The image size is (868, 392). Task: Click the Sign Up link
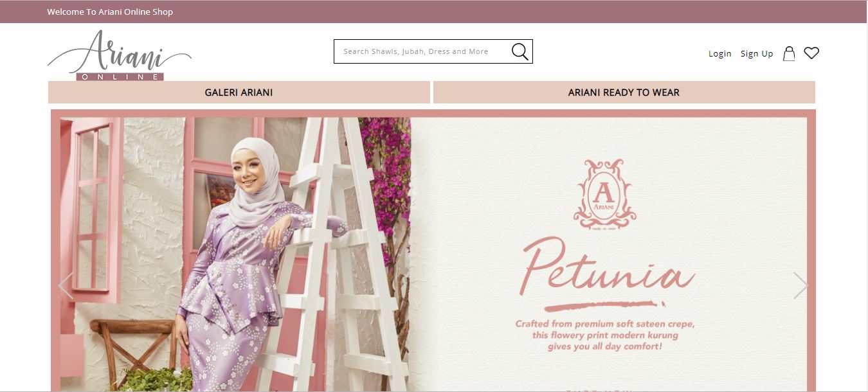pyautogui.click(x=757, y=54)
